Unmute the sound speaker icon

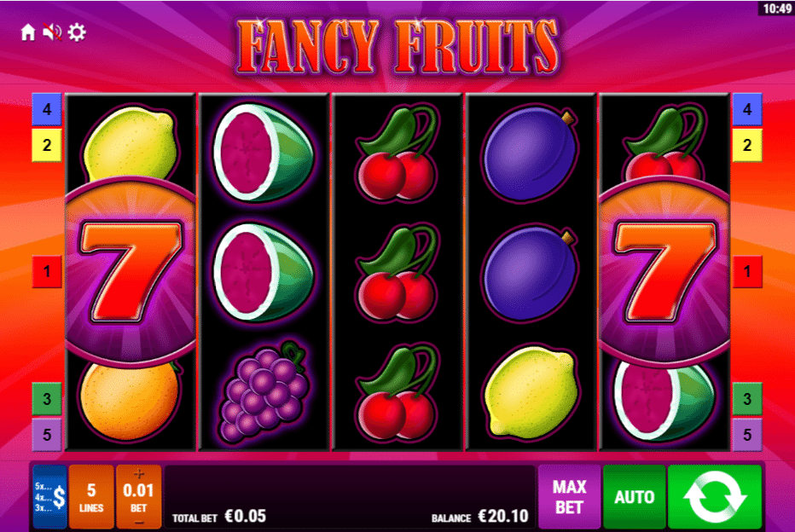(x=52, y=32)
